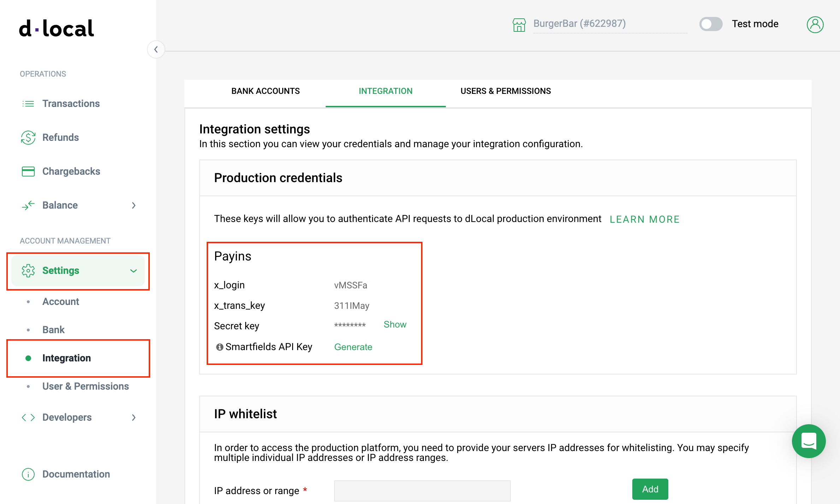Open the Account settings subitem
Screen dimensions: 840x504
(x=61, y=301)
